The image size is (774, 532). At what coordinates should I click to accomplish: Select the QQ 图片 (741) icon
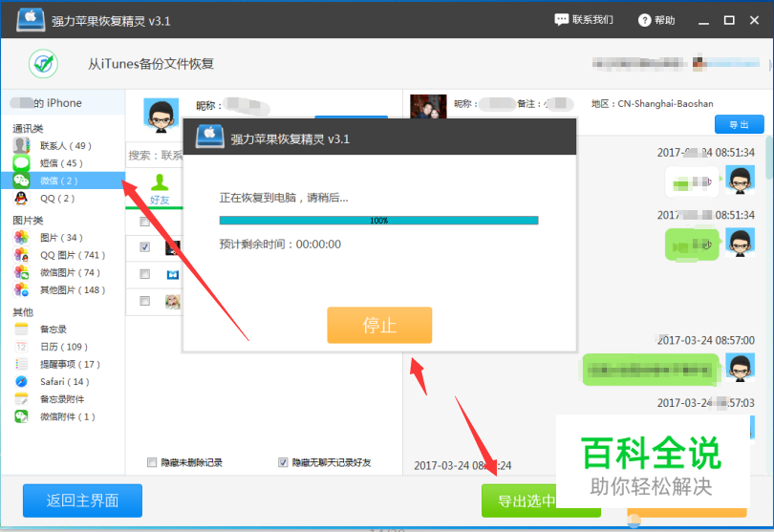click(x=21, y=255)
